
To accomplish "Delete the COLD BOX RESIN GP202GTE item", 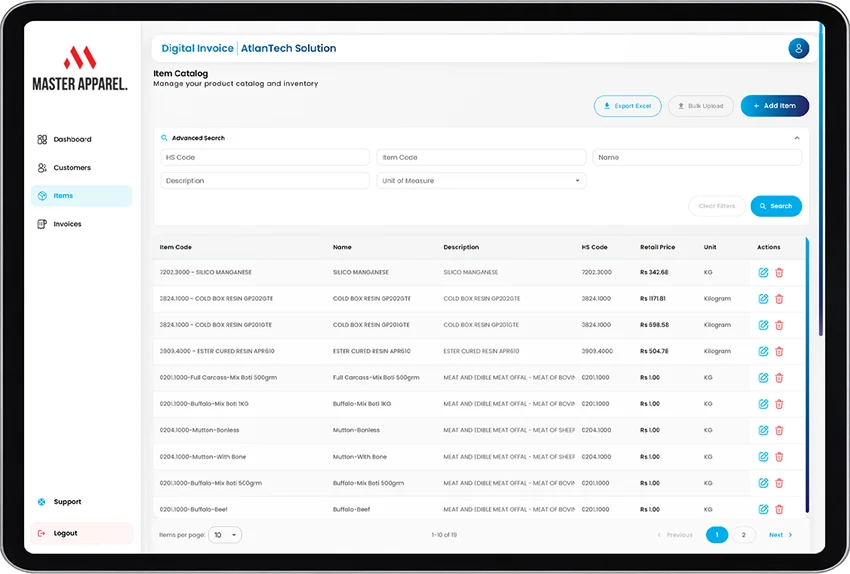I will [x=779, y=299].
